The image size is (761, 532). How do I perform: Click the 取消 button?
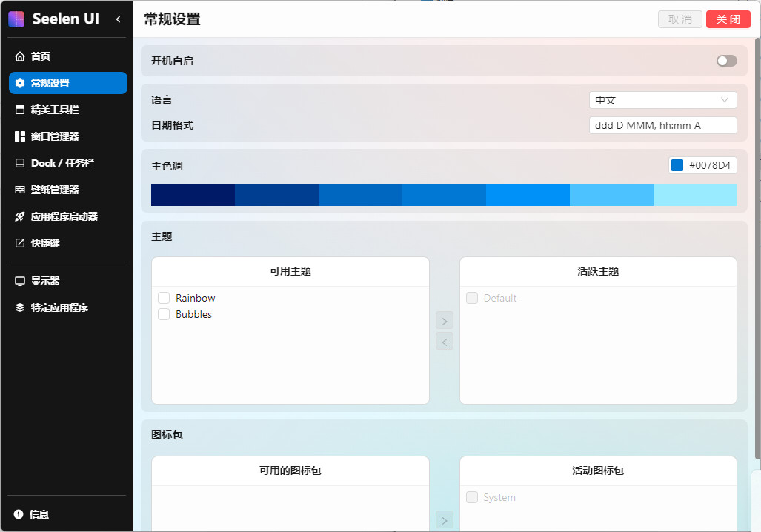[680, 19]
